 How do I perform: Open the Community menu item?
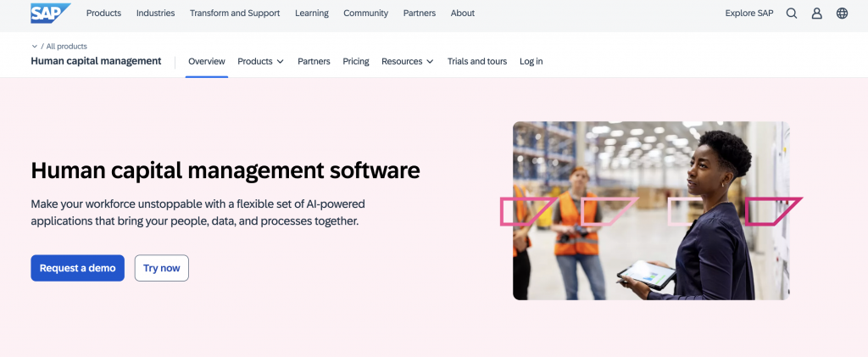(x=365, y=14)
